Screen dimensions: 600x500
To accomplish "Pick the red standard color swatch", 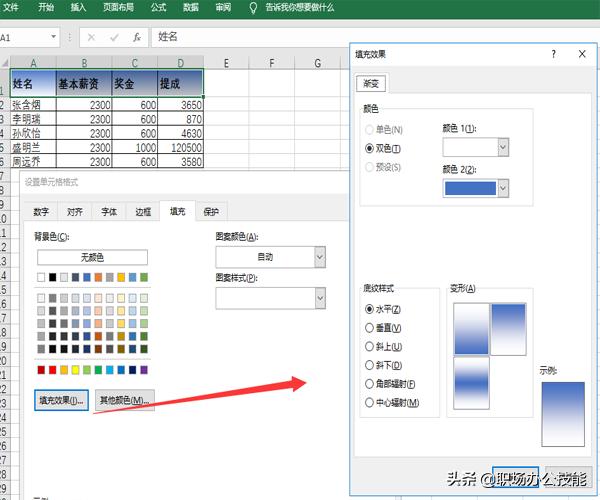I will click(x=52, y=370).
